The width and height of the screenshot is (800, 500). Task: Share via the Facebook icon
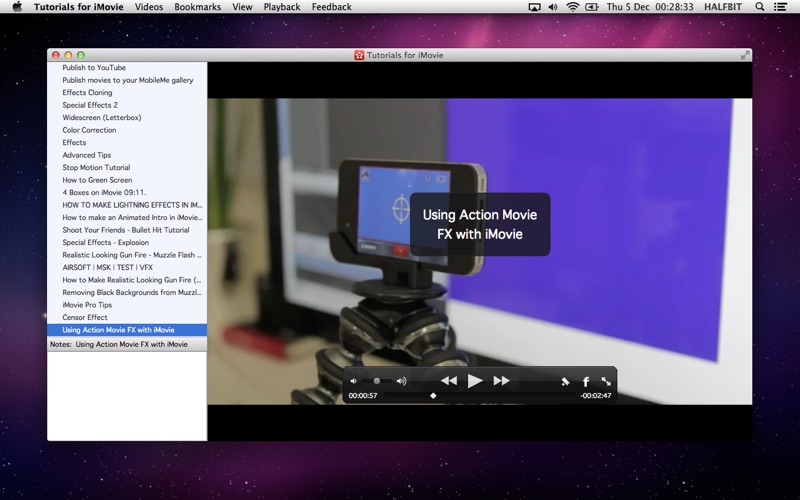[x=586, y=382]
